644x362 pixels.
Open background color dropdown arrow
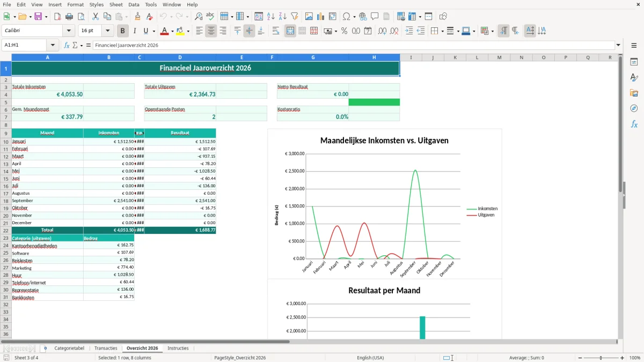coord(188,31)
